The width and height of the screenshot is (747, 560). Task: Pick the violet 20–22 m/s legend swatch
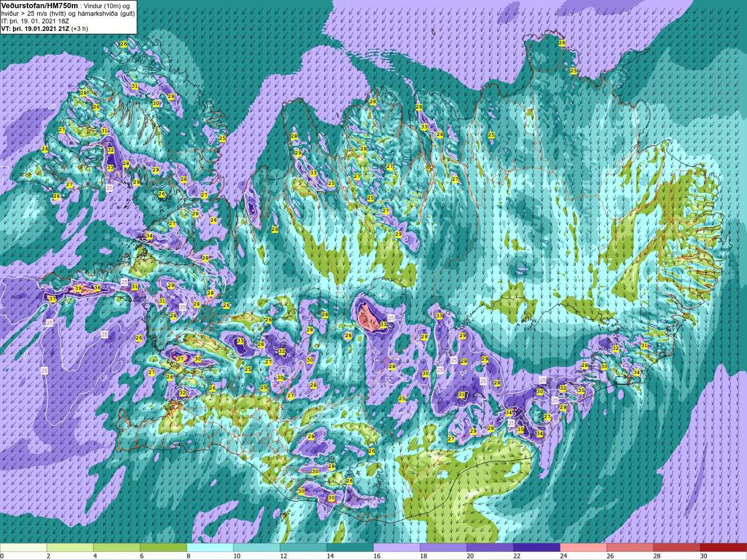pyautogui.click(x=490, y=548)
